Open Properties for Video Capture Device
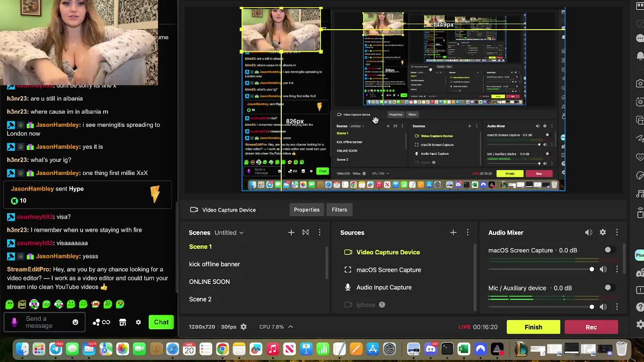 click(306, 210)
